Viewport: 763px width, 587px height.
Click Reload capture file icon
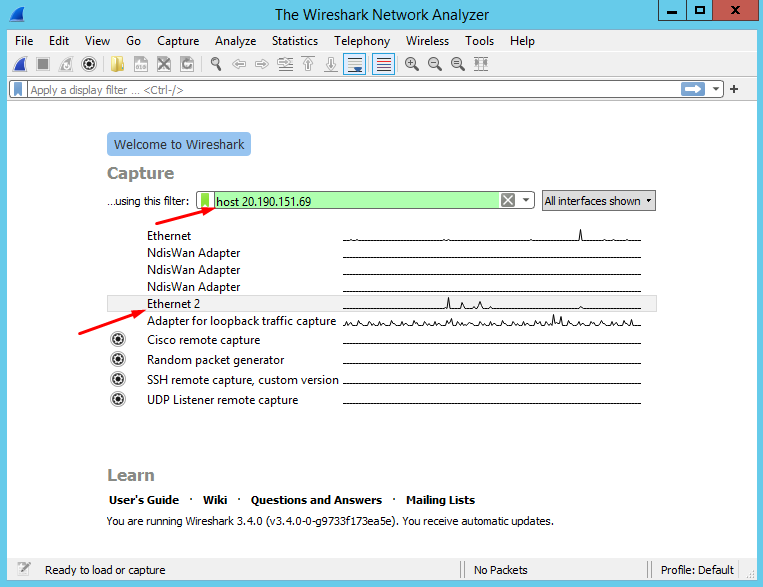[187, 64]
